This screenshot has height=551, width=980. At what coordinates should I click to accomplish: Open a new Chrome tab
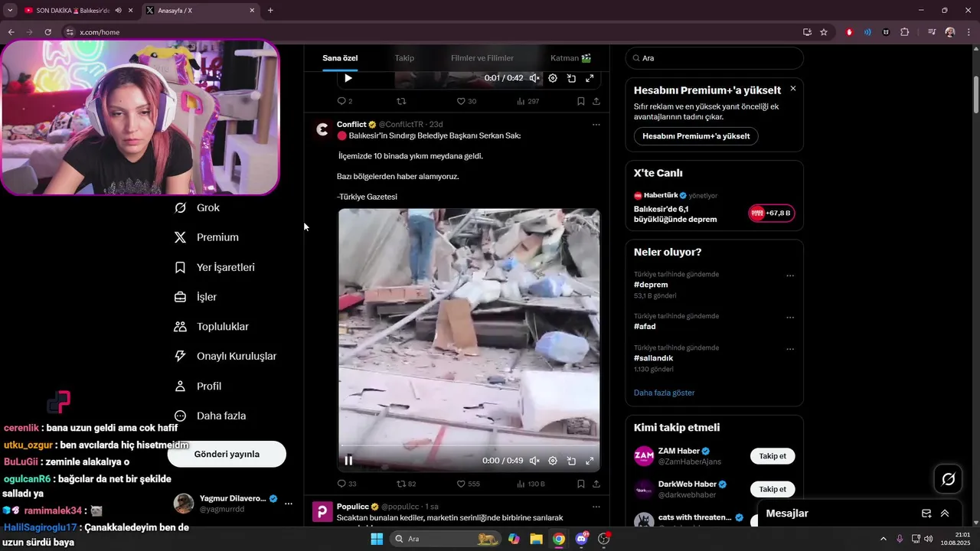pyautogui.click(x=270, y=11)
